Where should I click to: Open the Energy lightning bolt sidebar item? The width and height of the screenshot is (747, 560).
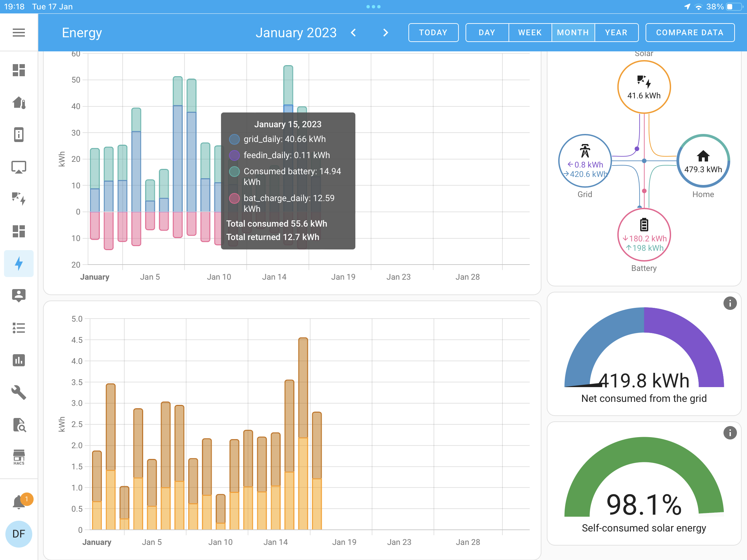pyautogui.click(x=18, y=264)
